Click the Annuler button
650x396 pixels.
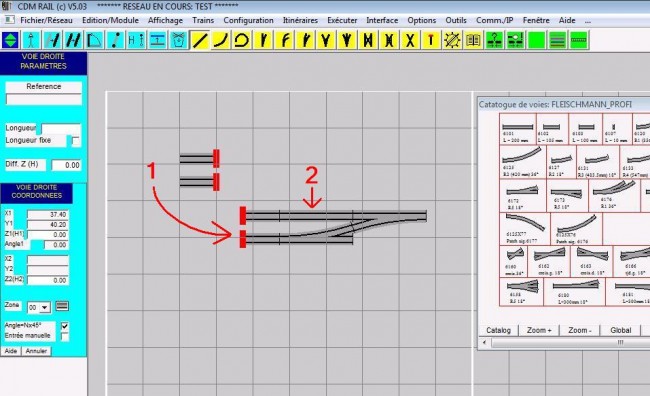point(36,351)
